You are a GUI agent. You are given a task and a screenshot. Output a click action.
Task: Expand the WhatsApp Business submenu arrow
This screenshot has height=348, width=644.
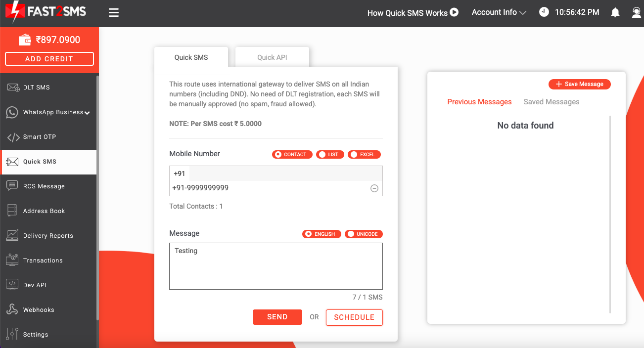[x=87, y=113]
